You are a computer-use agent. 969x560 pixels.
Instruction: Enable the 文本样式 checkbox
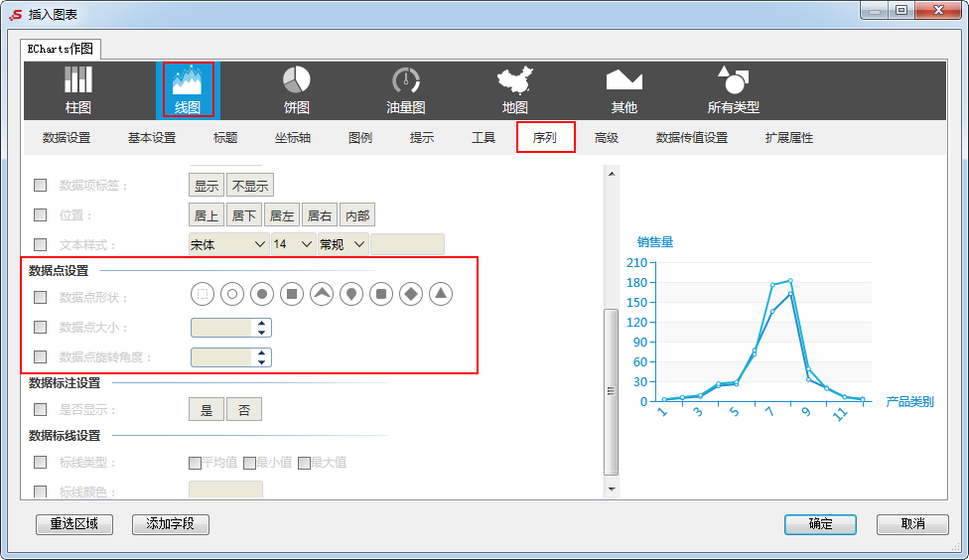point(40,244)
